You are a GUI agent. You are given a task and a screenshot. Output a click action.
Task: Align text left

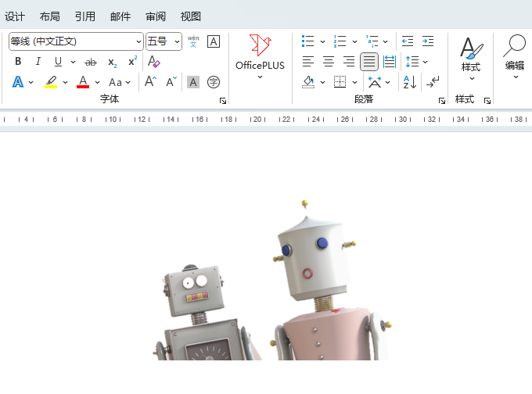(308, 62)
